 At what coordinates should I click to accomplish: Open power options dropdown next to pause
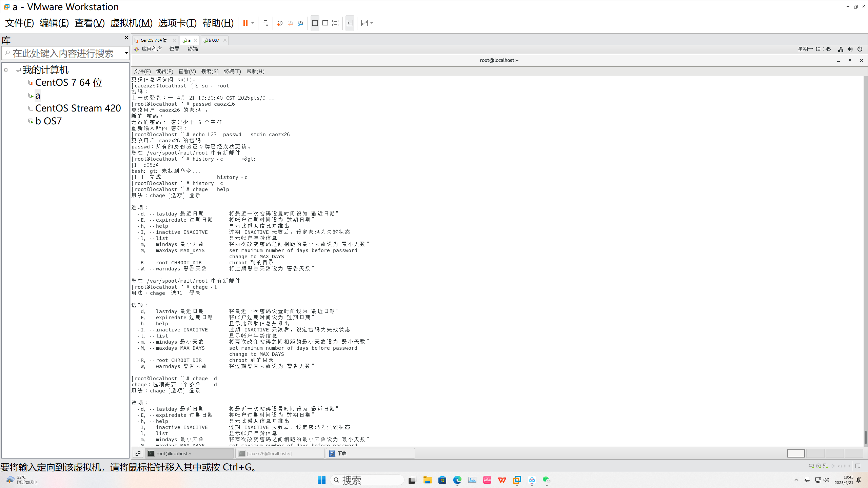pyautogui.click(x=253, y=23)
